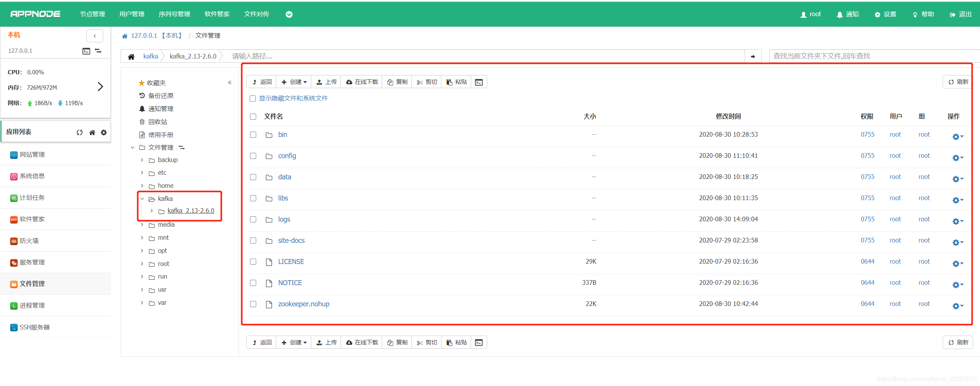Viewport: 980px width, 386px height.
Task: Open 进程管理 app in sidebar
Action: 55,306
